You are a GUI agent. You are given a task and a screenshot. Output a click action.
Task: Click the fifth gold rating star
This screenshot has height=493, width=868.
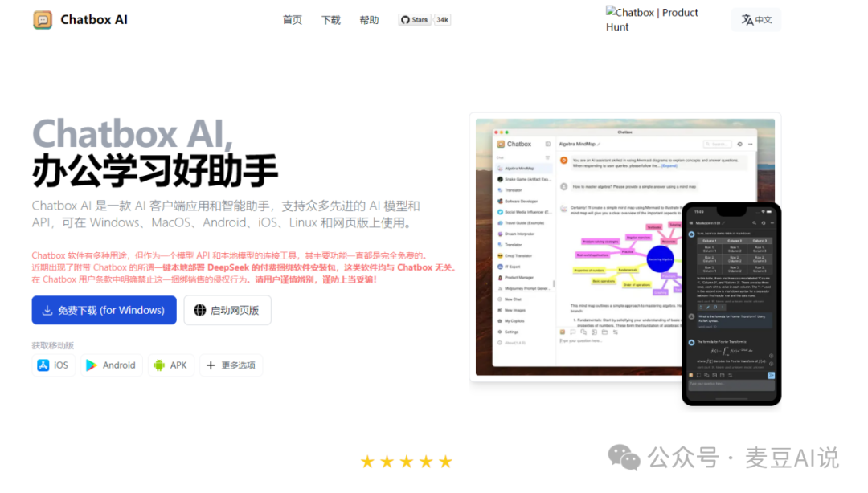point(445,462)
